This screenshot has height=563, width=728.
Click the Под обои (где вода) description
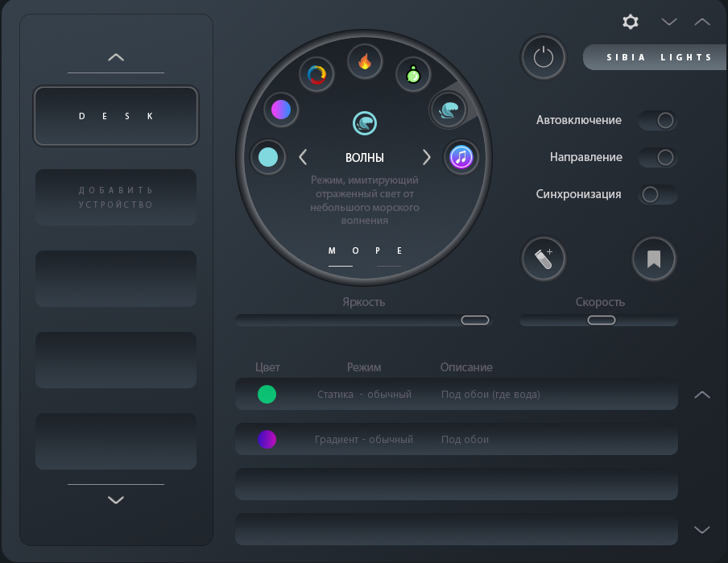coord(490,395)
